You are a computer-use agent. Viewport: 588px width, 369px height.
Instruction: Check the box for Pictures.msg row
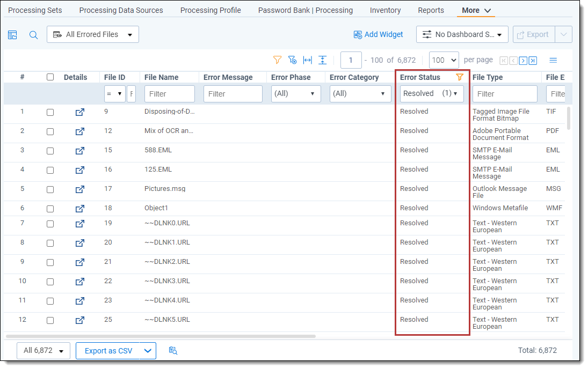[x=50, y=189]
